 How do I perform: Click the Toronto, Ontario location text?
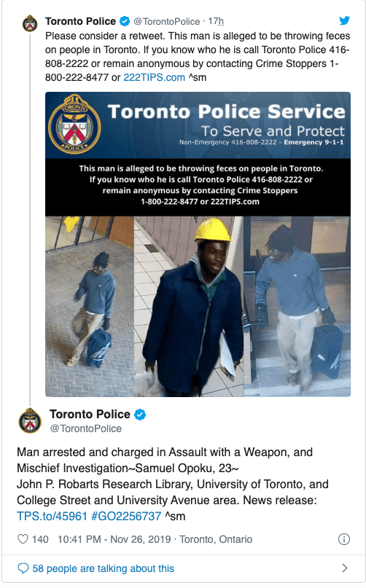[x=216, y=539]
